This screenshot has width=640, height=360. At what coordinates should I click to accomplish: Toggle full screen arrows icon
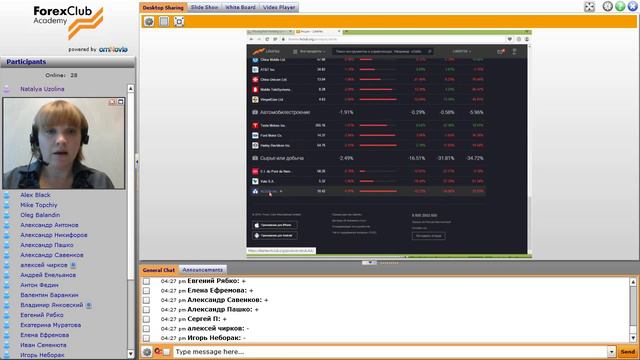point(589,7)
